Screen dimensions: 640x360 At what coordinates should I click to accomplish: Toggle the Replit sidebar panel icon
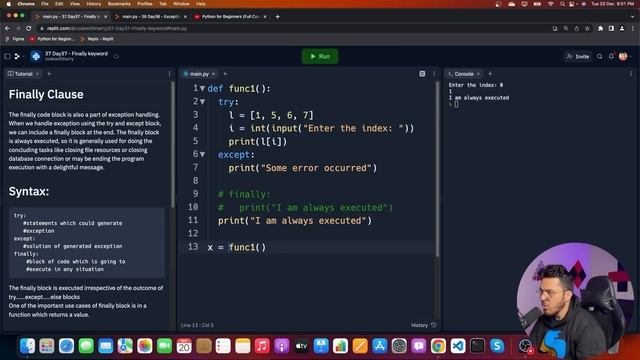pyautogui.click(x=7, y=56)
